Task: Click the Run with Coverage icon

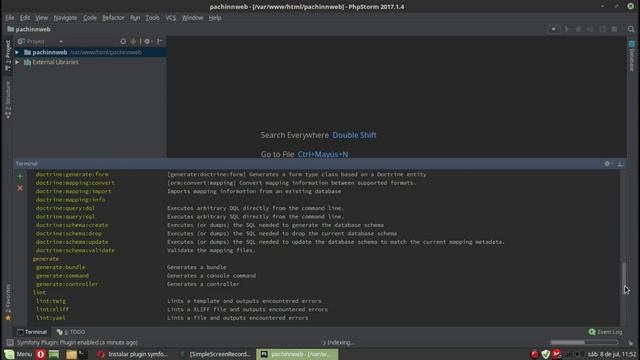Action: coord(590,29)
